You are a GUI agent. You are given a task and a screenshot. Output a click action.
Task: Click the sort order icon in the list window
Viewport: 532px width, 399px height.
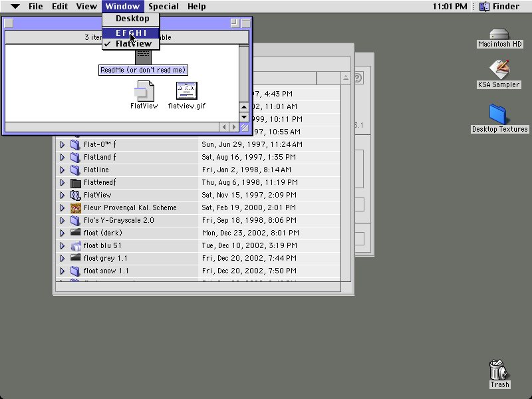click(345, 78)
